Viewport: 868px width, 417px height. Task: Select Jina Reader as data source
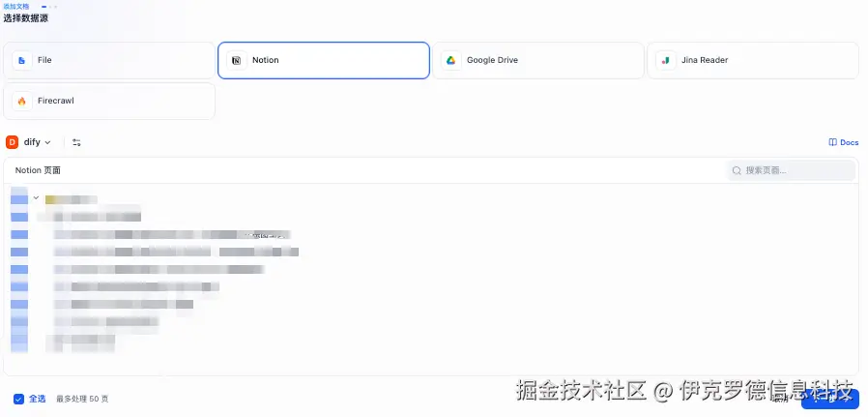(x=753, y=60)
